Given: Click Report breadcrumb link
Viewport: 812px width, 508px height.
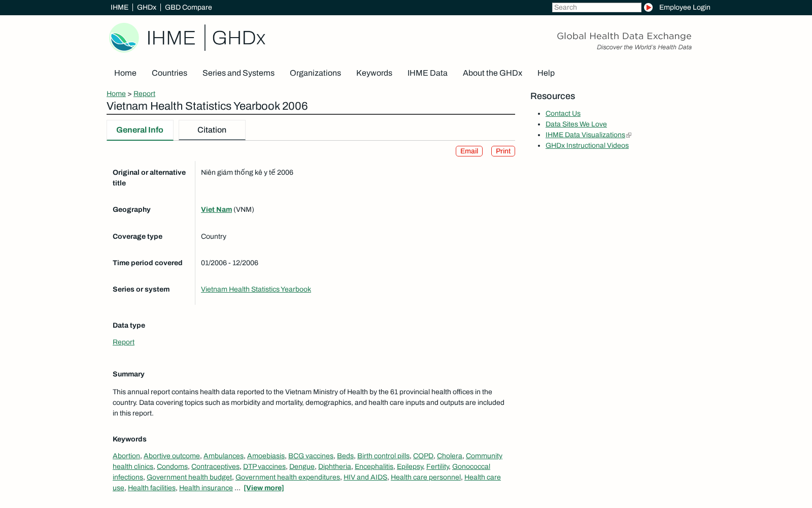Looking at the screenshot, I should [x=144, y=94].
